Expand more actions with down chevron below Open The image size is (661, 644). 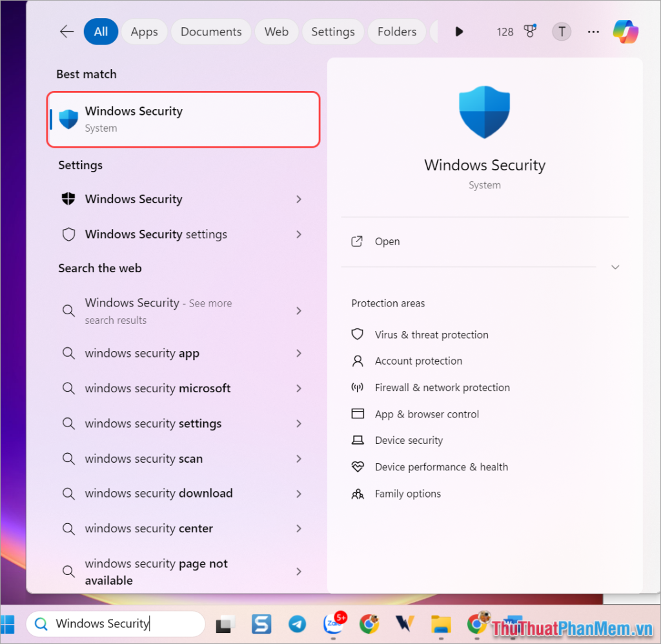(615, 267)
